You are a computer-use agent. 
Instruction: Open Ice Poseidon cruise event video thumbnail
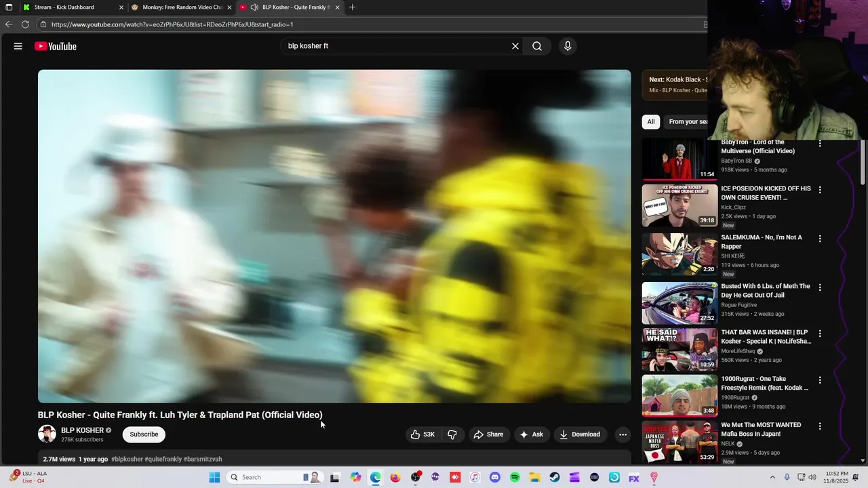679,205
